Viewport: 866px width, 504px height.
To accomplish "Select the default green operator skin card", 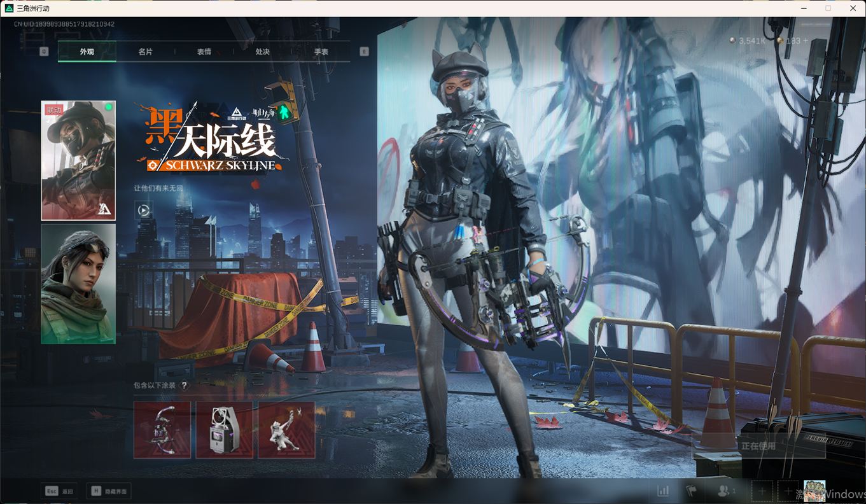I will coord(78,284).
